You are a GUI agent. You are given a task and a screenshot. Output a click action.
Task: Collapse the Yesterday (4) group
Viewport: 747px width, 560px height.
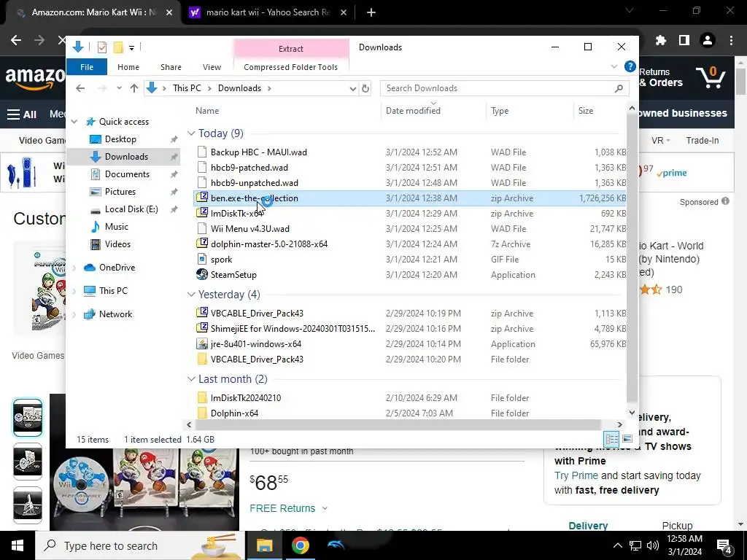click(192, 295)
